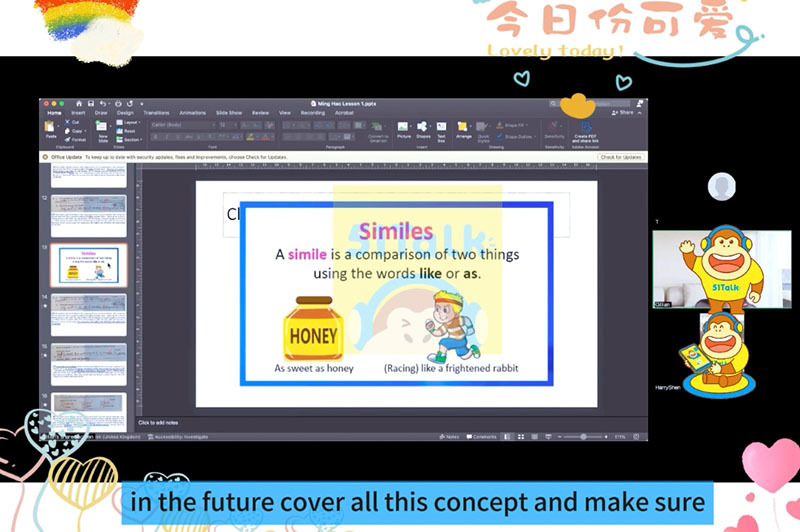This screenshot has width=800, height=532.
Task: Expand the Layout dropdown
Action: point(128,122)
